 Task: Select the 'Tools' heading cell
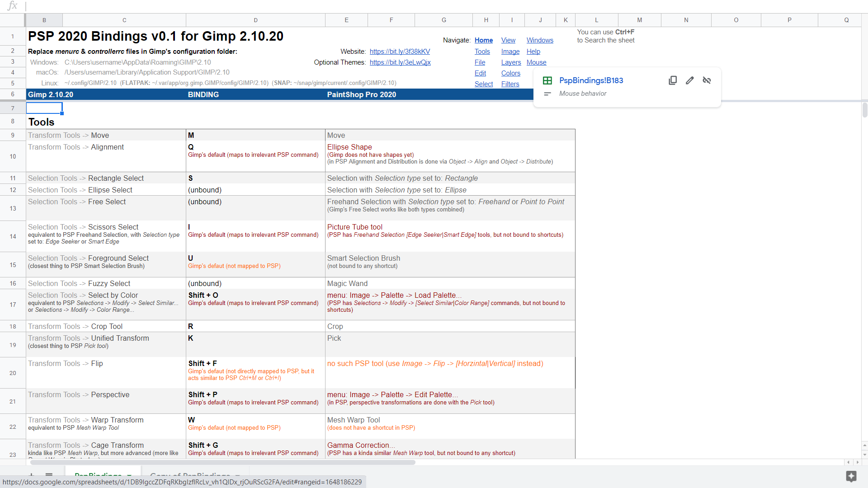tap(42, 122)
